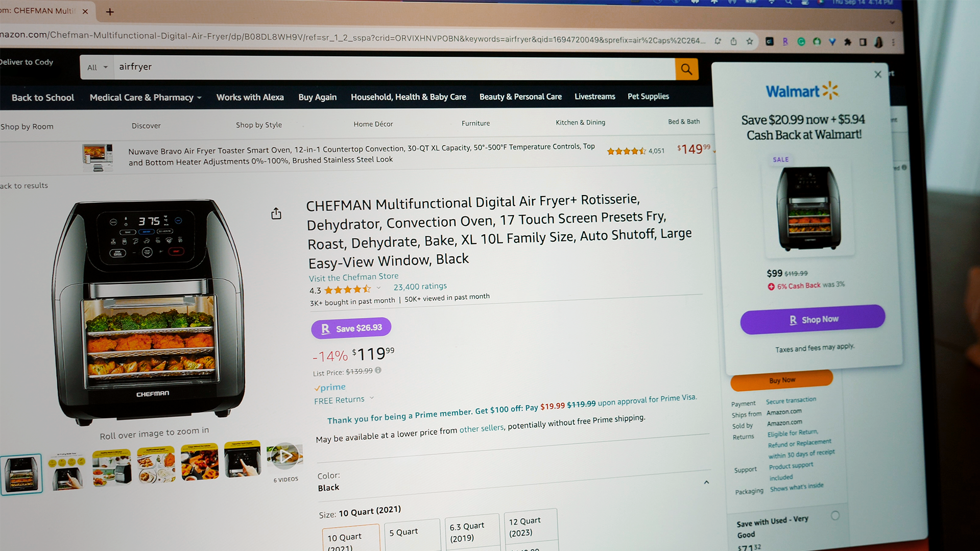
Task: Click the share icon beside product image
Action: pos(276,213)
